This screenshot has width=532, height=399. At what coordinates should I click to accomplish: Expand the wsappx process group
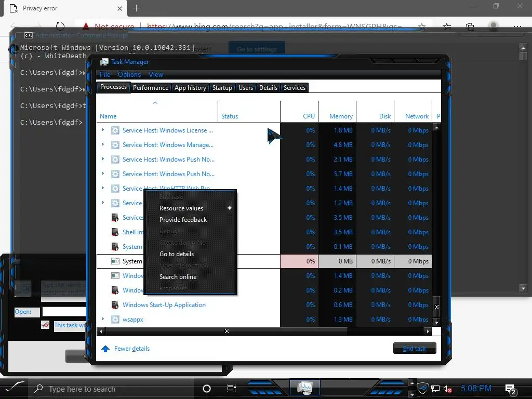[103, 319]
